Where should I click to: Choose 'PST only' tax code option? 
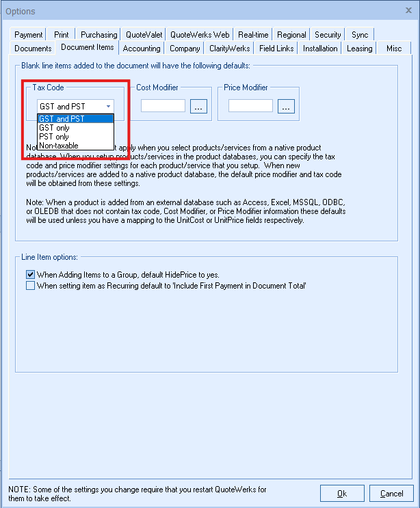coord(55,137)
